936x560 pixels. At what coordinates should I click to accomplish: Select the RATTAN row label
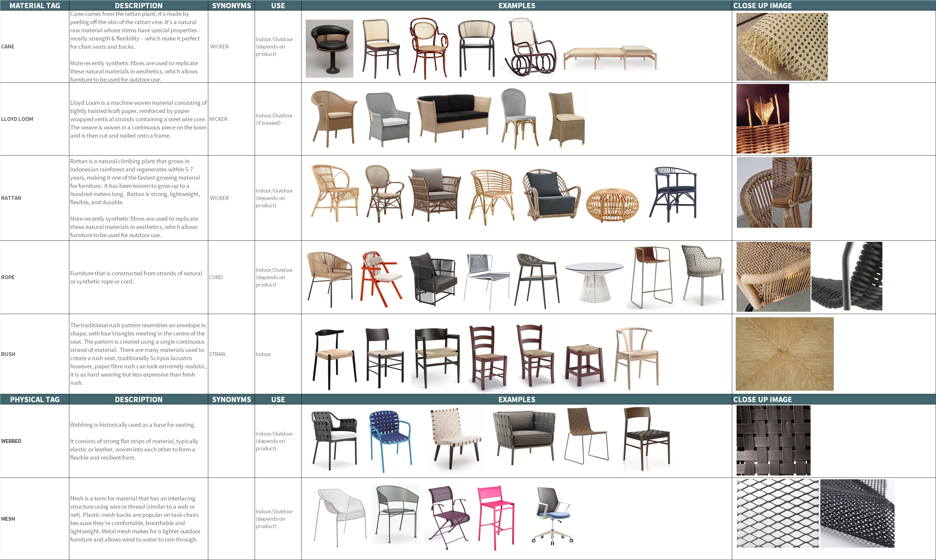click(x=11, y=198)
